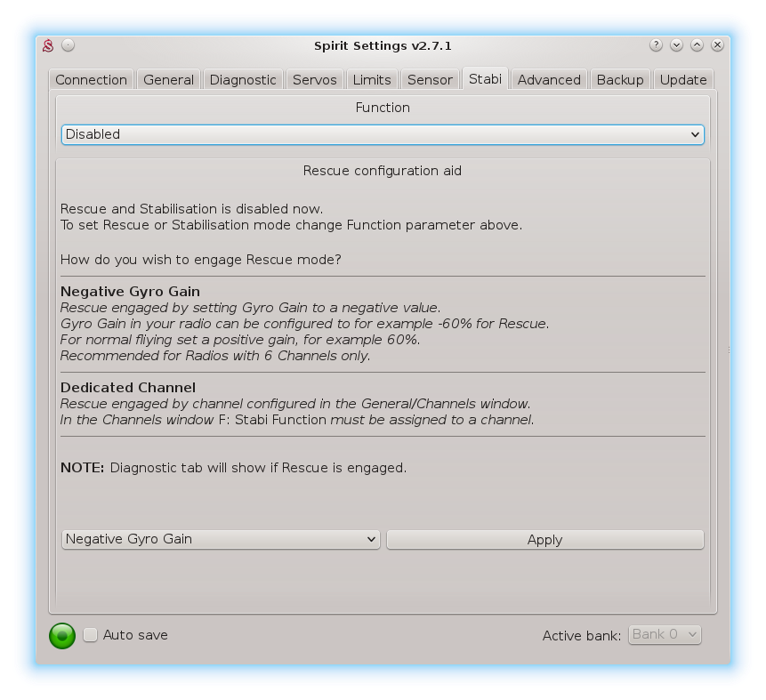Click the pin button beside the app icon

[69, 45]
